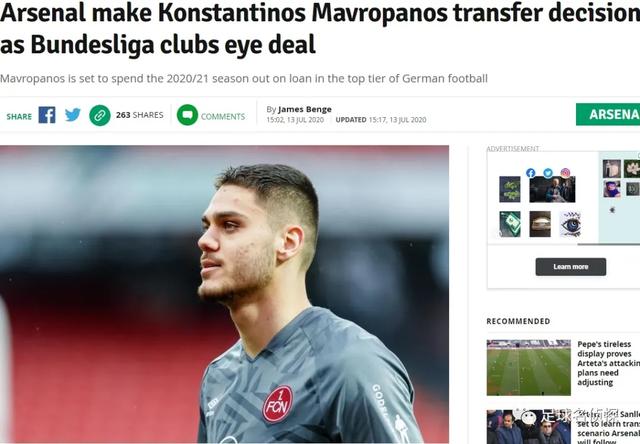This screenshot has width=640, height=444.
Task: Click the green money tile in the ad
Action: tap(510, 224)
